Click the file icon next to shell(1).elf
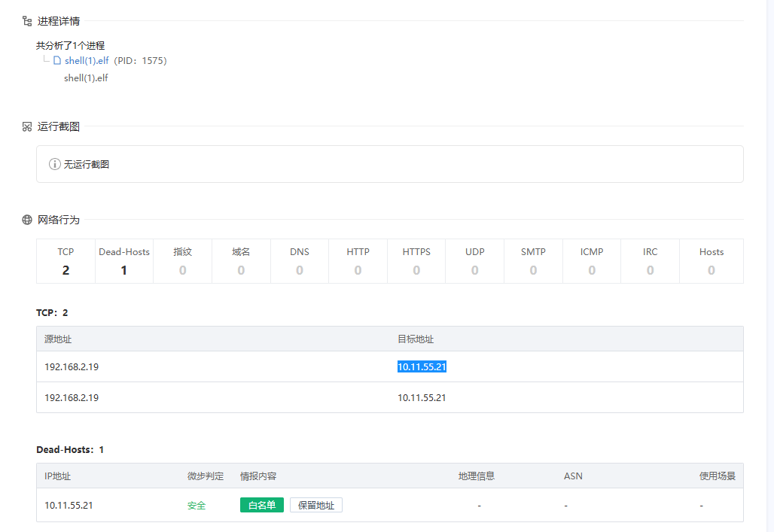Screen dimensions: 774x532 (x=57, y=60)
